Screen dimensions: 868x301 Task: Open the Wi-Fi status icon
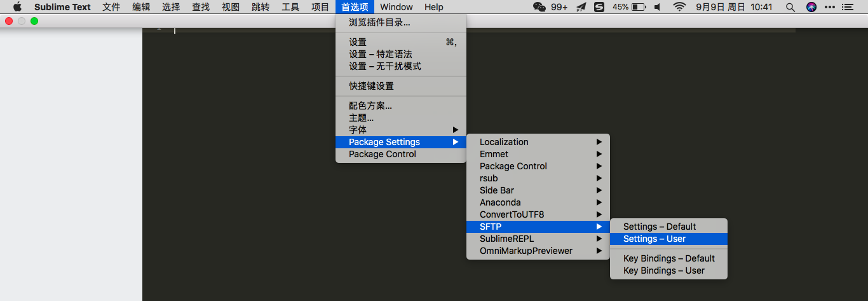click(680, 7)
